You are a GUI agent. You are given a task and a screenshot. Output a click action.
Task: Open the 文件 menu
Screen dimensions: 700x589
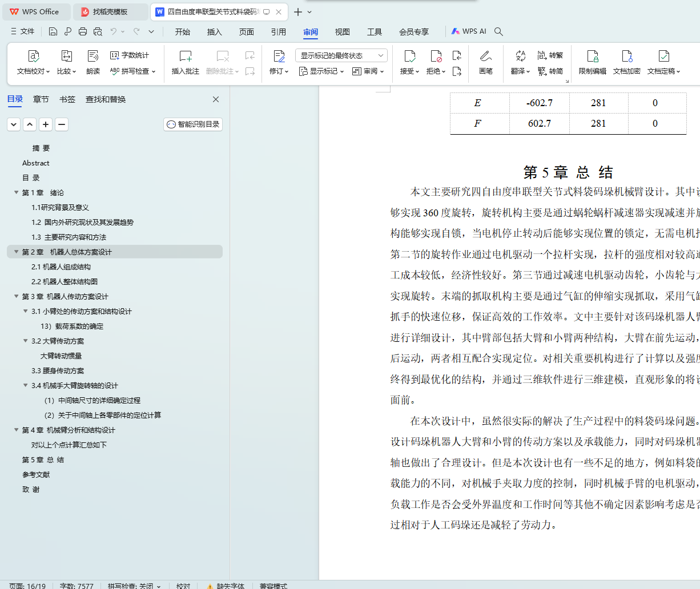23,31
